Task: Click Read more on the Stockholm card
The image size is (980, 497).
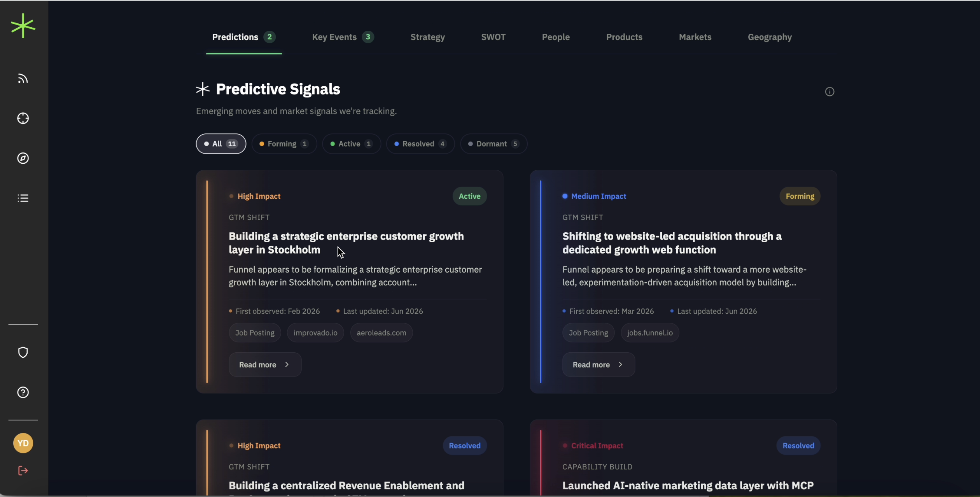Action: click(x=265, y=365)
